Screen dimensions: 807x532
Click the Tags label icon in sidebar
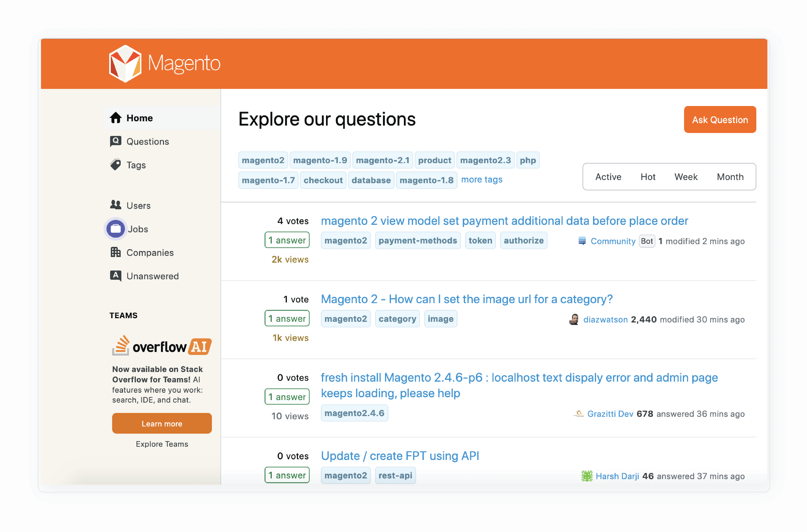116,165
